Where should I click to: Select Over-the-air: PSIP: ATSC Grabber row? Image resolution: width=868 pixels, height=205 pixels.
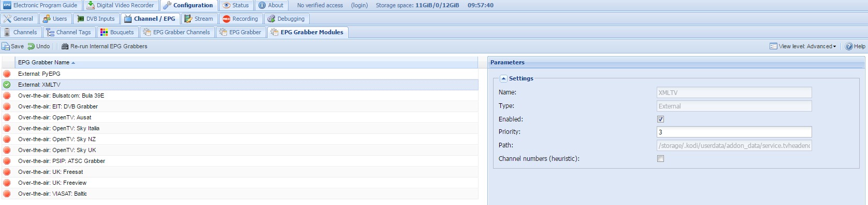point(239,161)
